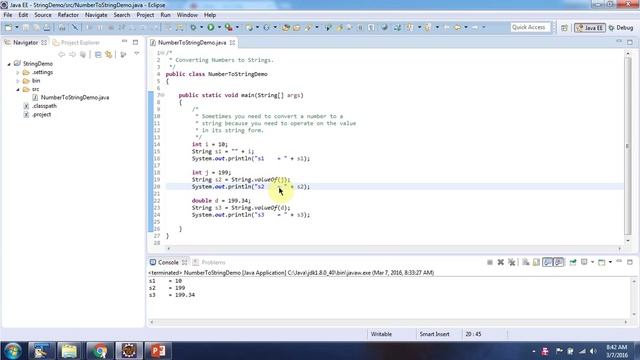Switch to Debug perspective

tap(621, 28)
